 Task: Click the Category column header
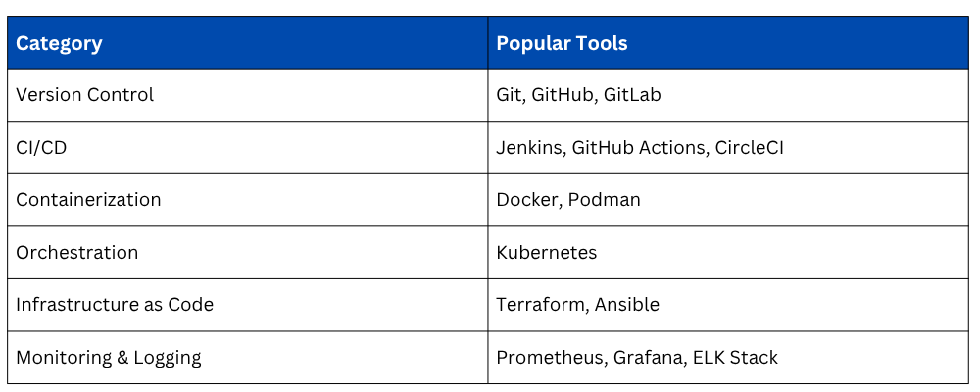(59, 43)
